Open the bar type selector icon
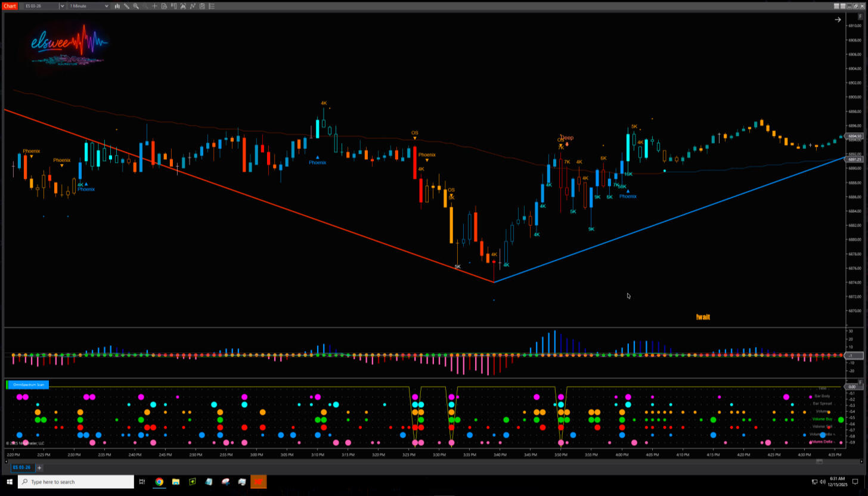 [117, 6]
